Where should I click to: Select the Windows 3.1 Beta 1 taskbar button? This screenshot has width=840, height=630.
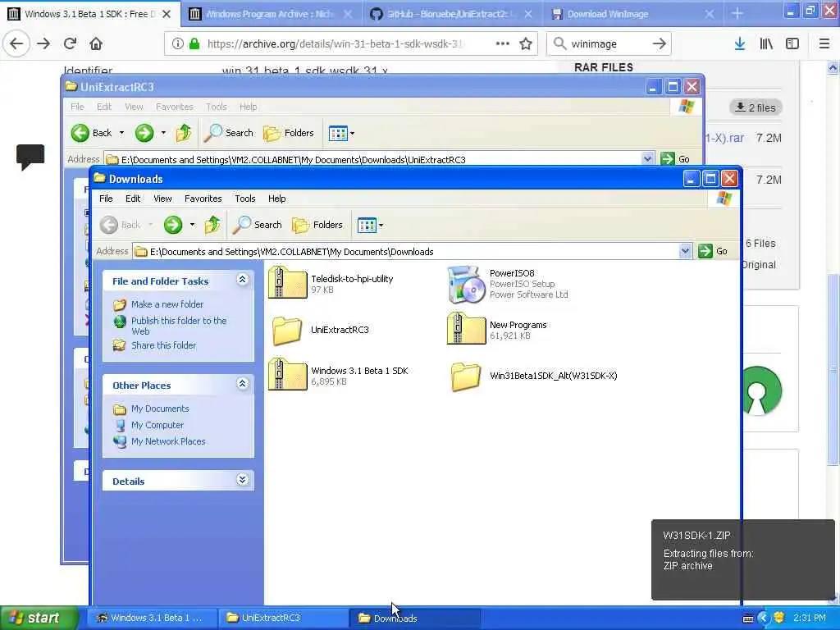[x=152, y=618]
